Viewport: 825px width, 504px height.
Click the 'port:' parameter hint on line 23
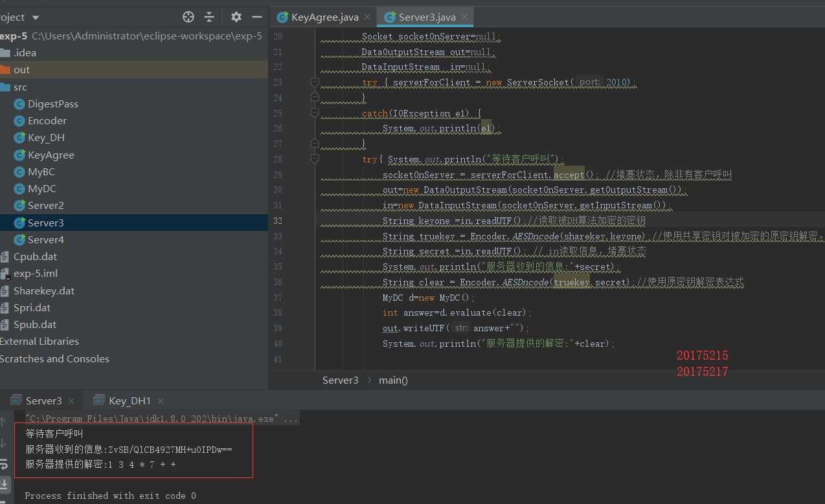589,82
